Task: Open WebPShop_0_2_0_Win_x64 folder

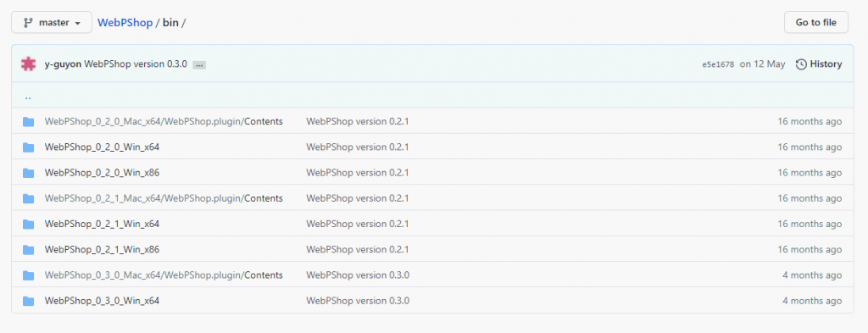Action: coord(102,147)
